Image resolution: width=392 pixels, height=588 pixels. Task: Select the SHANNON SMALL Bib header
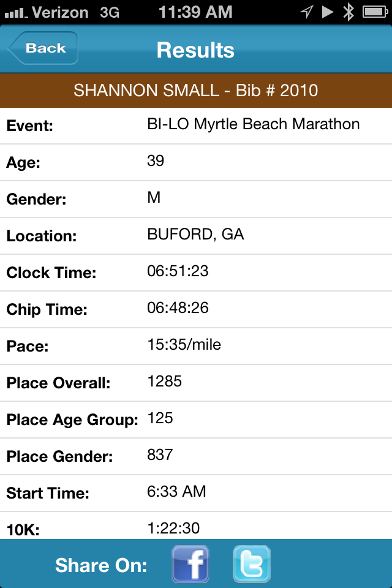click(196, 91)
